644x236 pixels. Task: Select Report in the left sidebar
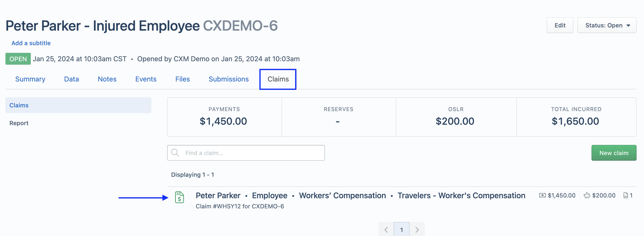tap(19, 123)
